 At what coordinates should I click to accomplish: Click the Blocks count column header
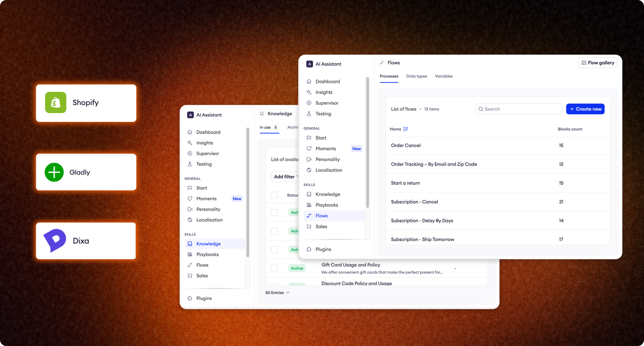click(570, 129)
